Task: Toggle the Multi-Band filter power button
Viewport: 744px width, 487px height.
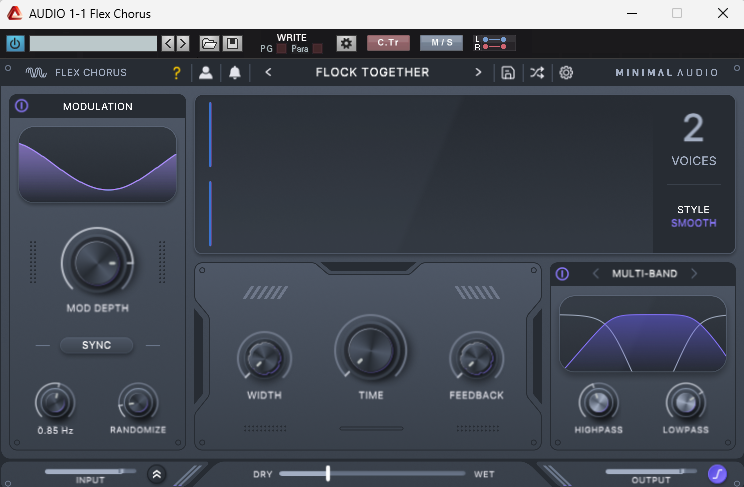Action: click(562, 273)
